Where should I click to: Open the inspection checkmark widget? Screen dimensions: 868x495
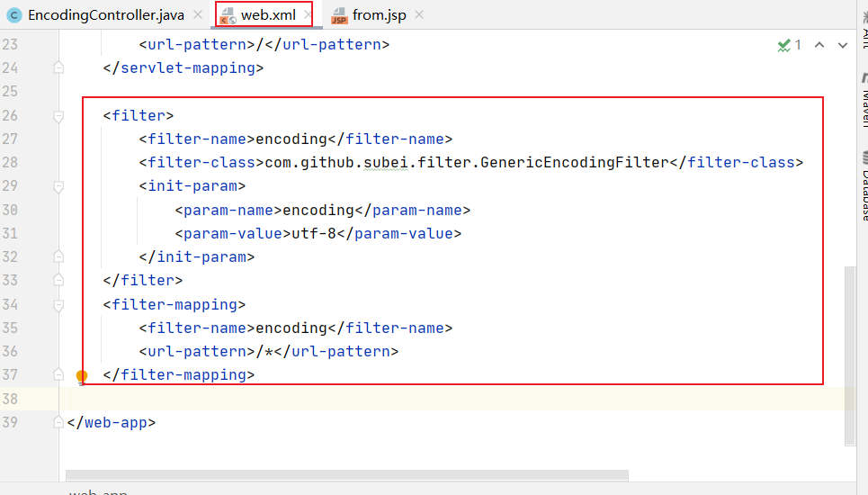pos(789,45)
